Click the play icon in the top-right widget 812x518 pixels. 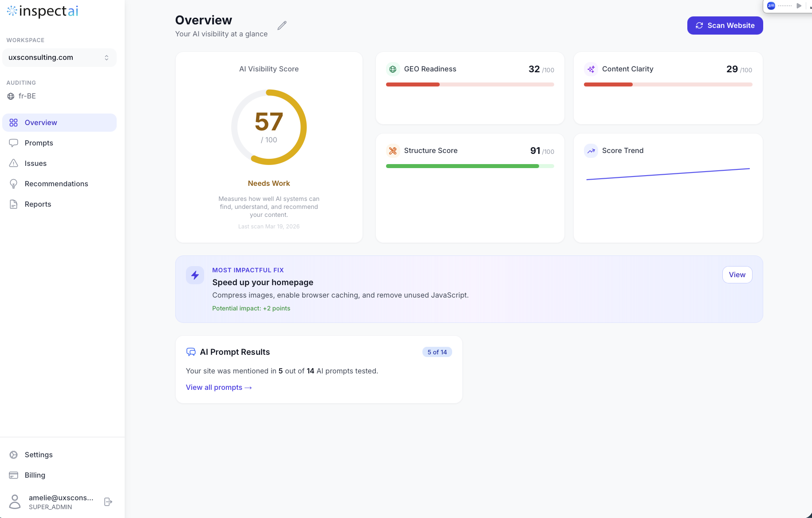pos(799,6)
